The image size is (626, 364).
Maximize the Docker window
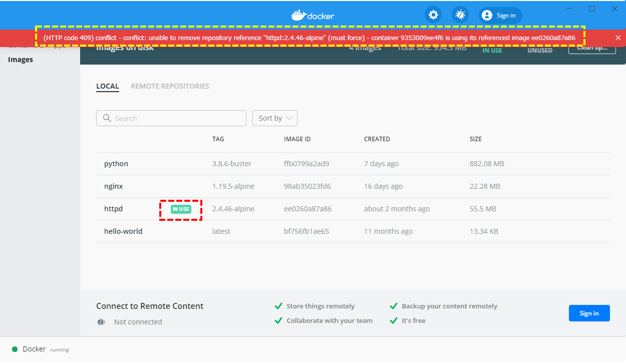(591, 9)
